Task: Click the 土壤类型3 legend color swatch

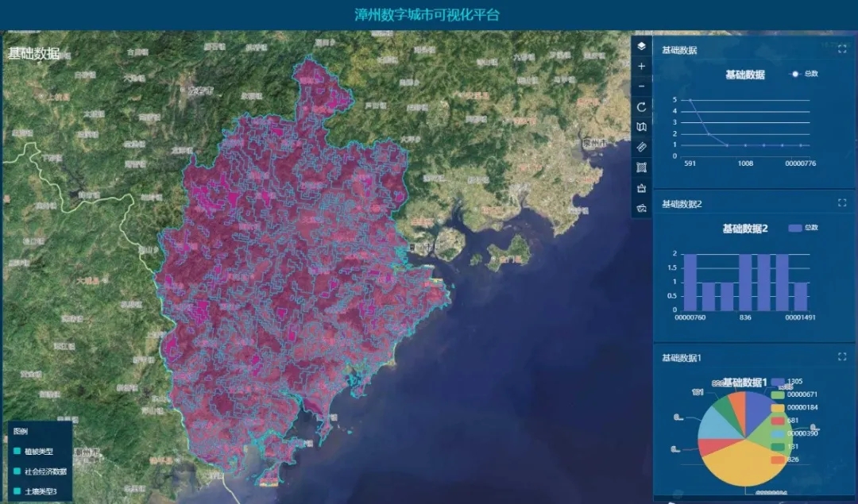Action: (17, 491)
